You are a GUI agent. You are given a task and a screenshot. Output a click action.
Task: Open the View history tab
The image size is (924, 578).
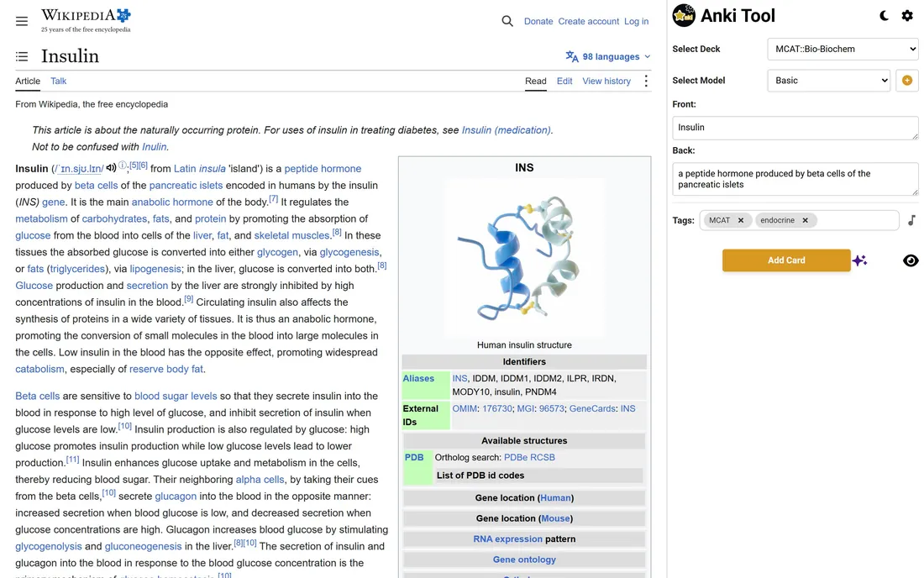(x=606, y=81)
